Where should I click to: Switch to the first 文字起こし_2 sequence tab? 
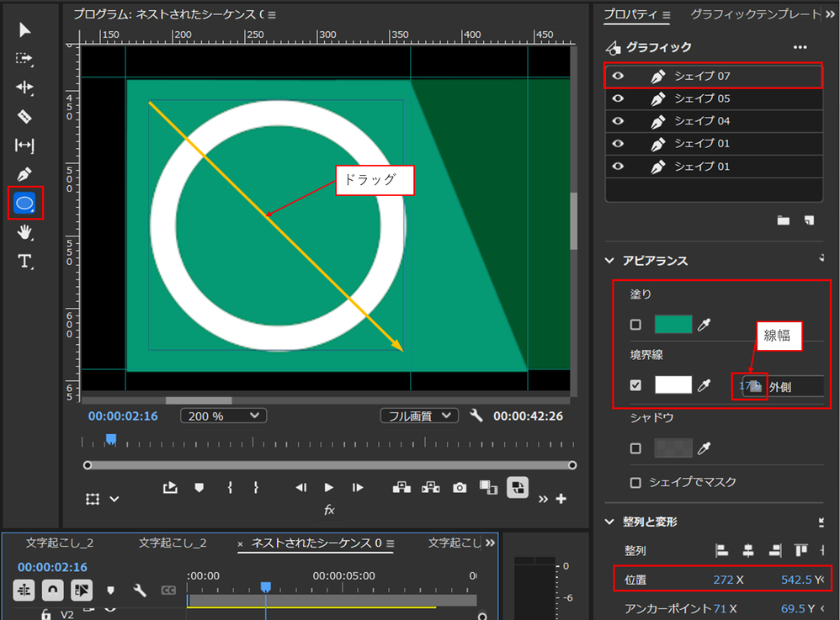[x=60, y=543]
